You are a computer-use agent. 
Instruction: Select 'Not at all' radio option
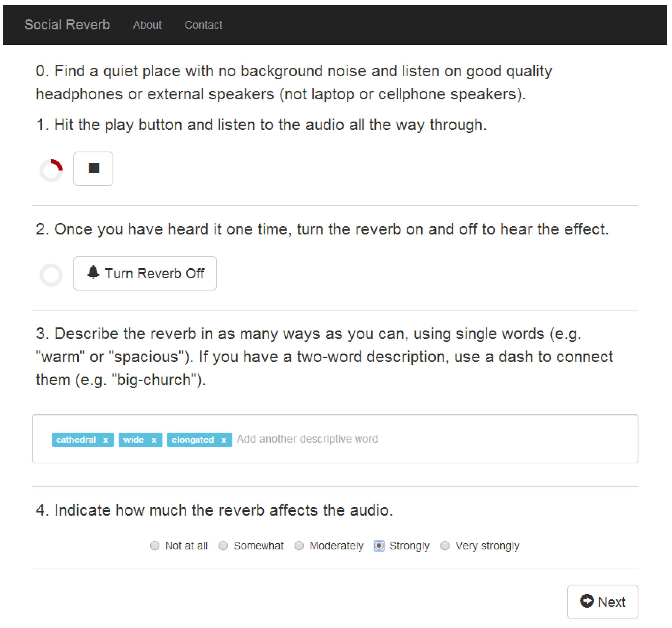tap(155, 546)
